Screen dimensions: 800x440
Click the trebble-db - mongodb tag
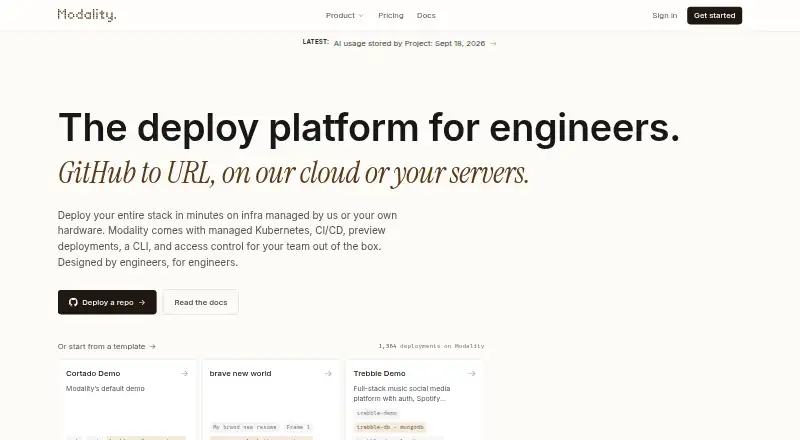pyautogui.click(x=390, y=427)
